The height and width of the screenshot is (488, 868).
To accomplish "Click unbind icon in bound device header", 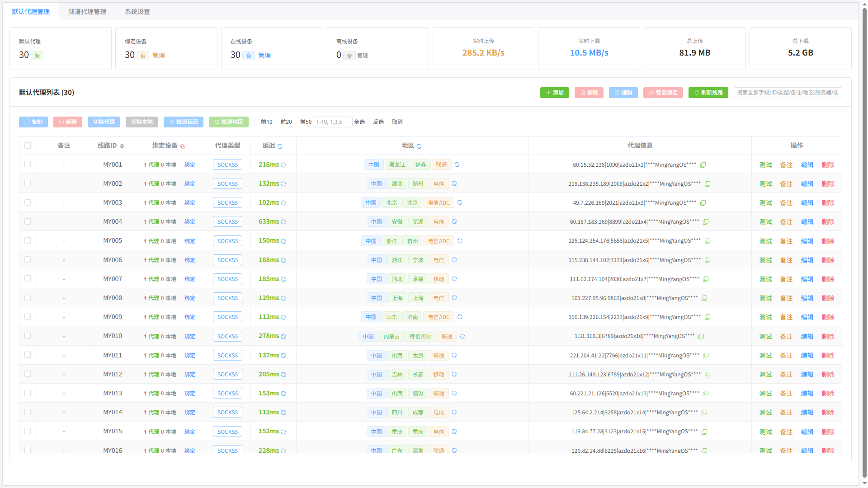I will (183, 146).
